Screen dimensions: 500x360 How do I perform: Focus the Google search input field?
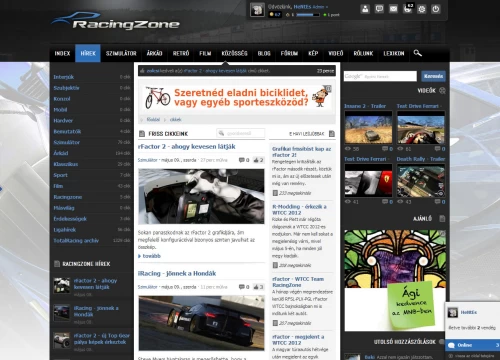380,76
